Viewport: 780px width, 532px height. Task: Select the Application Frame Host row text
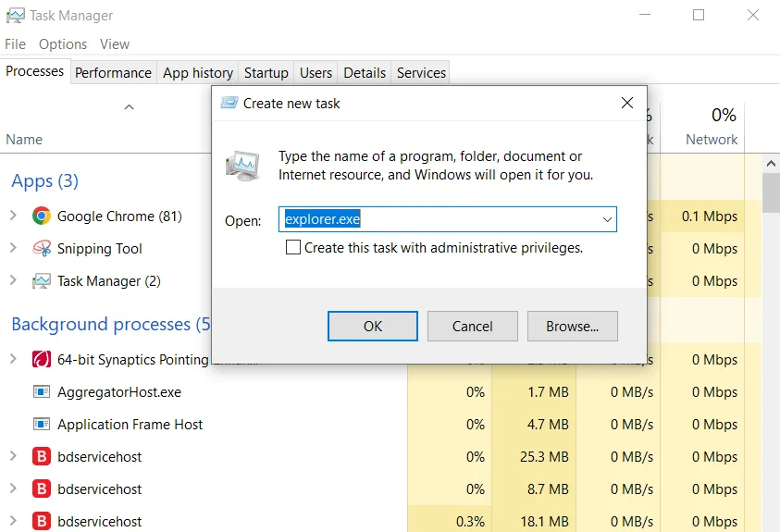pyautogui.click(x=130, y=424)
